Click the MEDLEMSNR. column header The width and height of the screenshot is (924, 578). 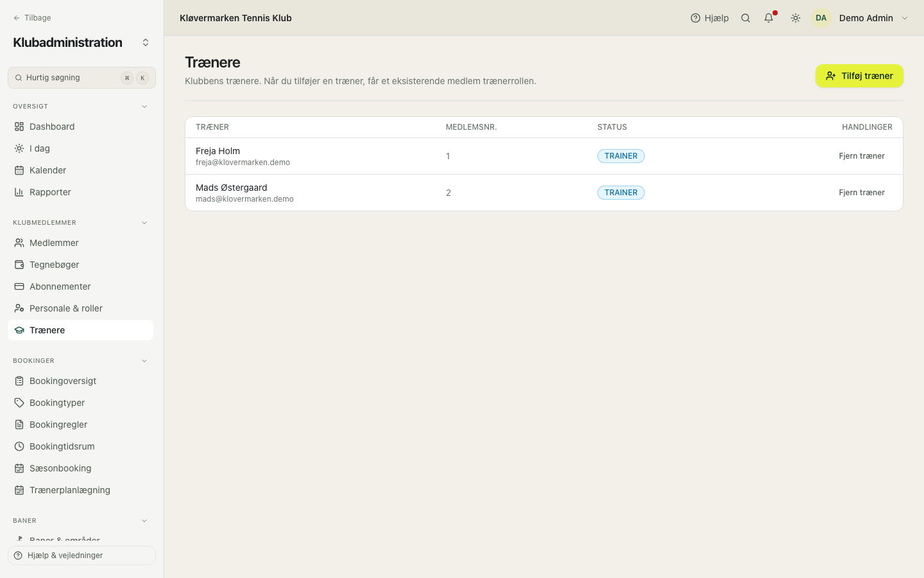point(471,127)
